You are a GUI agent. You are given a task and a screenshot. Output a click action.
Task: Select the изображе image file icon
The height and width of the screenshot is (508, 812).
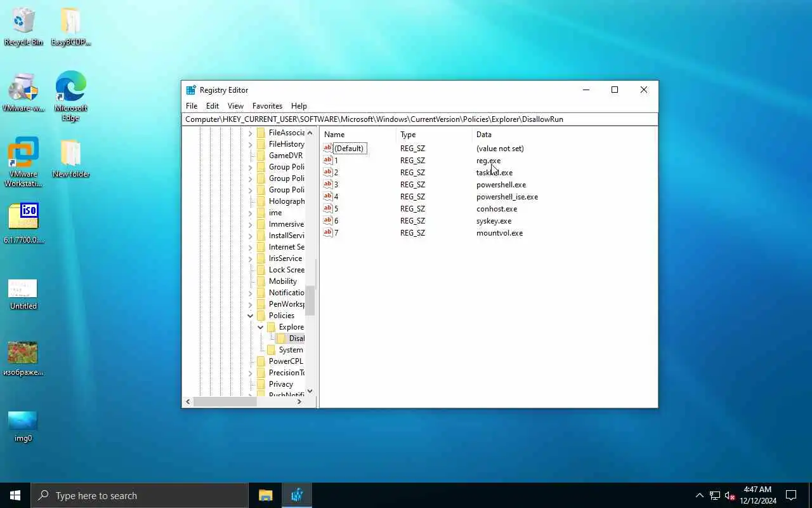click(23, 359)
